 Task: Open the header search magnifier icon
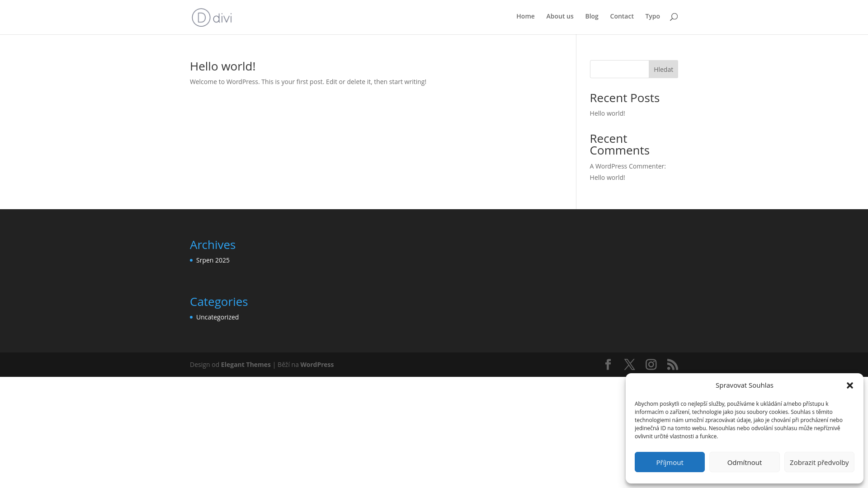[674, 17]
